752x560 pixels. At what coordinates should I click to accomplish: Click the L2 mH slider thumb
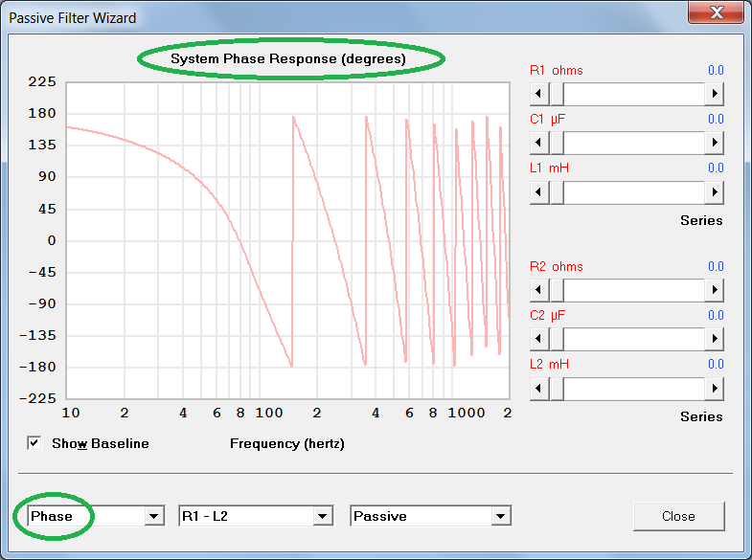pos(557,389)
